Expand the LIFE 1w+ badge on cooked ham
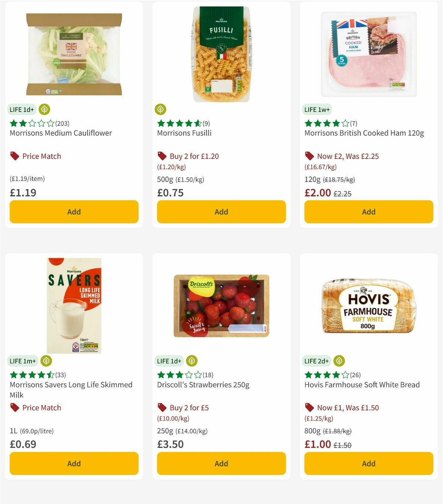The height and width of the screenshot is (504, 443). tap(317, 110)
